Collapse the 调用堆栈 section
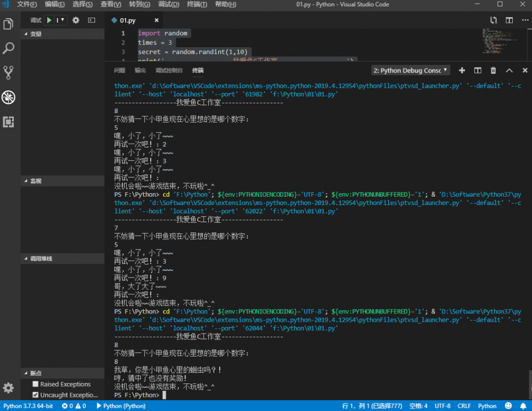Screen dimensions: 532x411 [62, 258]
